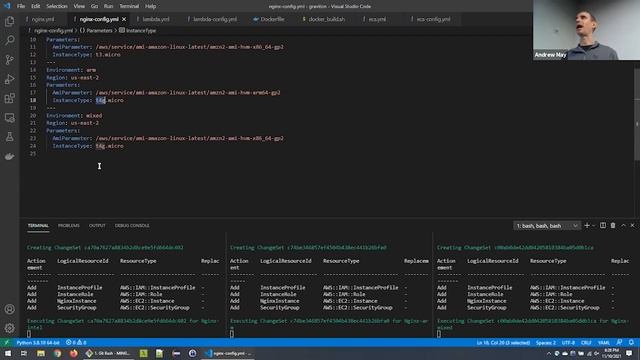Open the Remote Explorer view
The height and width of the screenshot is (360, 640).
tap(9, 118)
